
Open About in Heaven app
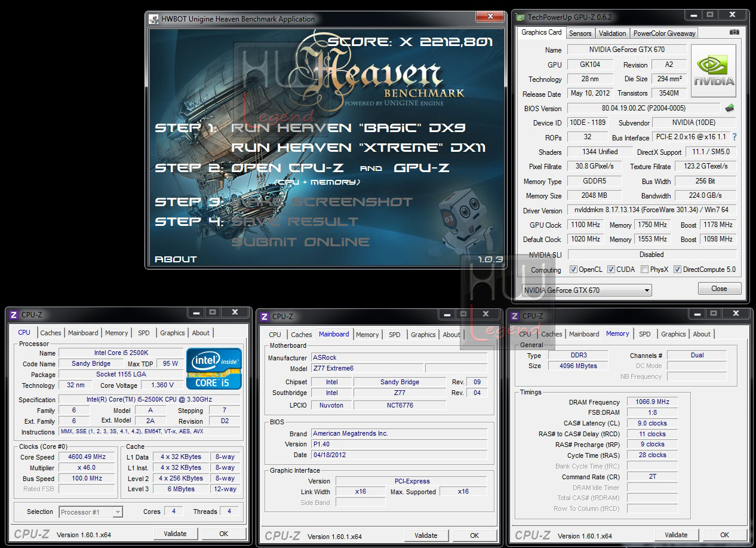click(176, 259)
